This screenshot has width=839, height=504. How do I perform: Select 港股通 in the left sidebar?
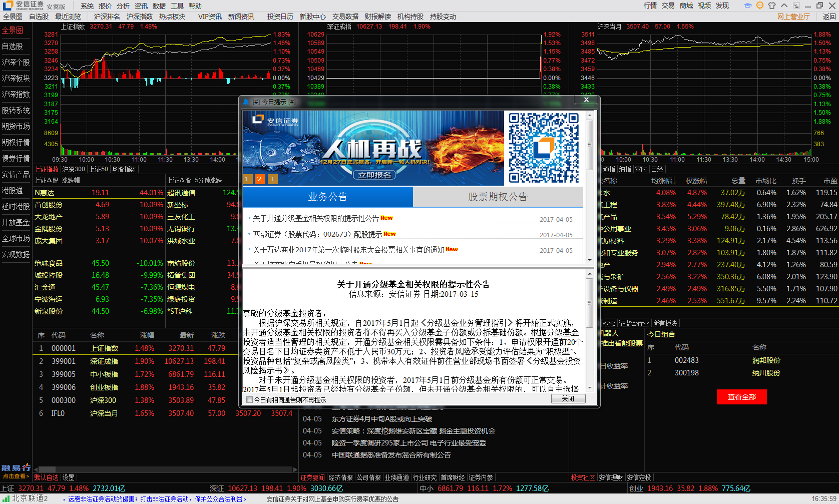(x=13, y=190)
